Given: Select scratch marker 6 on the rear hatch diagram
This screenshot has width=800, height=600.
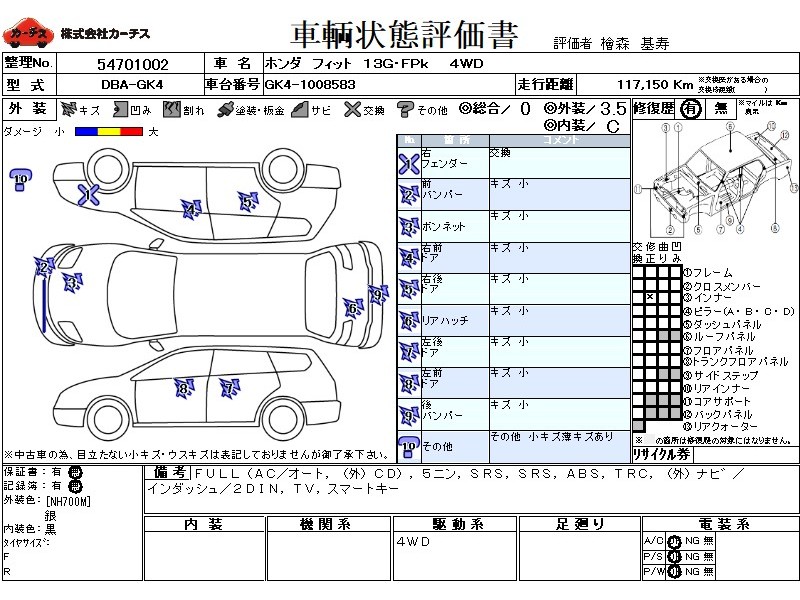Looking at the screenshot, I should pyautogui.click(x=353, y=308).
